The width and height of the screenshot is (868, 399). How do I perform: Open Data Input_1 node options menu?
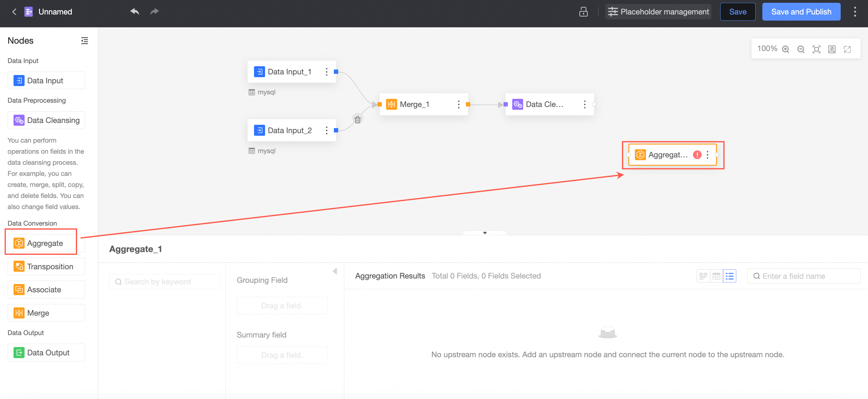(x=326, y=72)
